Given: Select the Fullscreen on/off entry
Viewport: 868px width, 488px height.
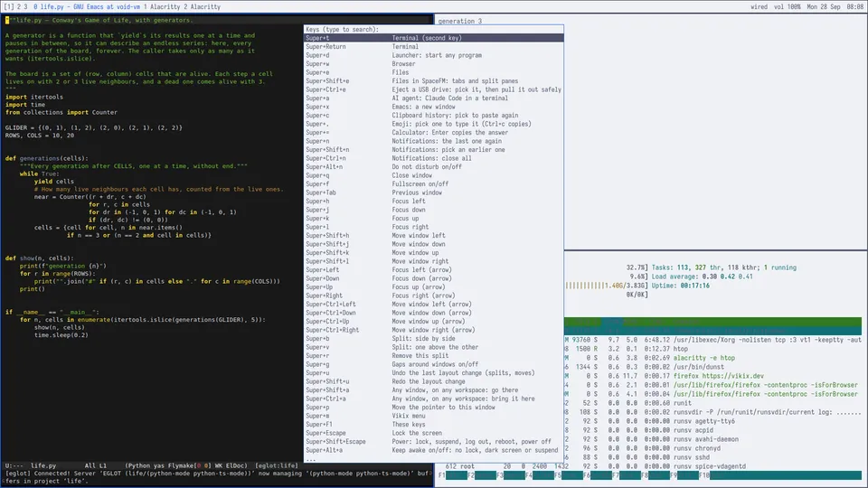Looking at the screenshot, I should tap(434, 183).
